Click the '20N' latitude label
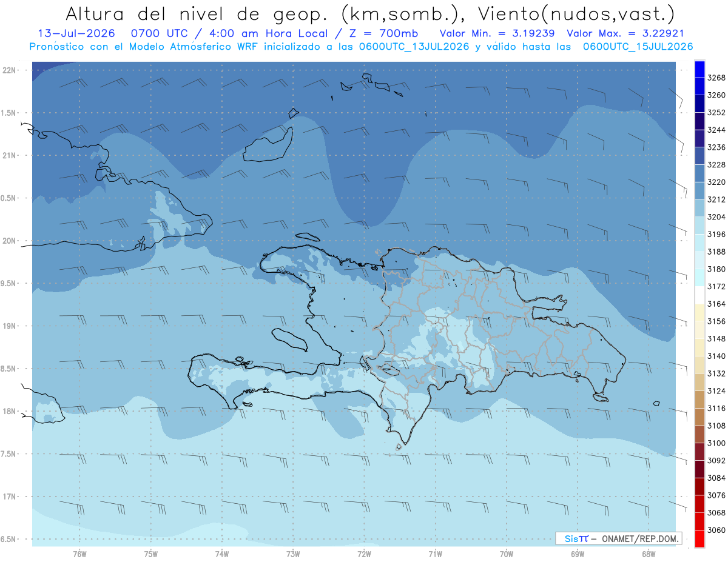The height and width of the screenshot is (562, 728). click(x=8, y=241)
